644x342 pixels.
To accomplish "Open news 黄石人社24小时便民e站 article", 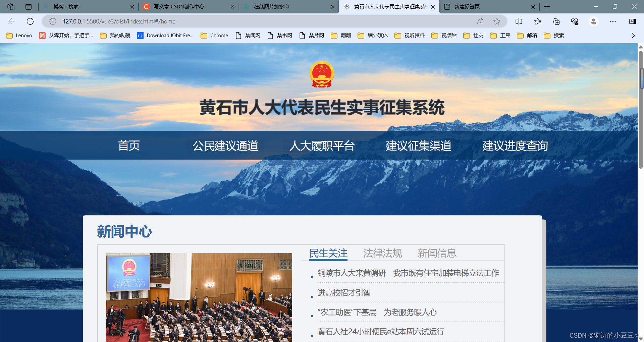I will point(381,332).
